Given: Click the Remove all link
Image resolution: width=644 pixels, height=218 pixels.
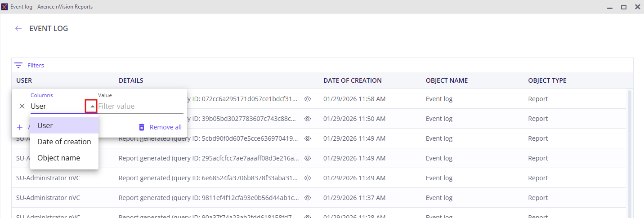Looking at the screenshot, I should point(165,127).
